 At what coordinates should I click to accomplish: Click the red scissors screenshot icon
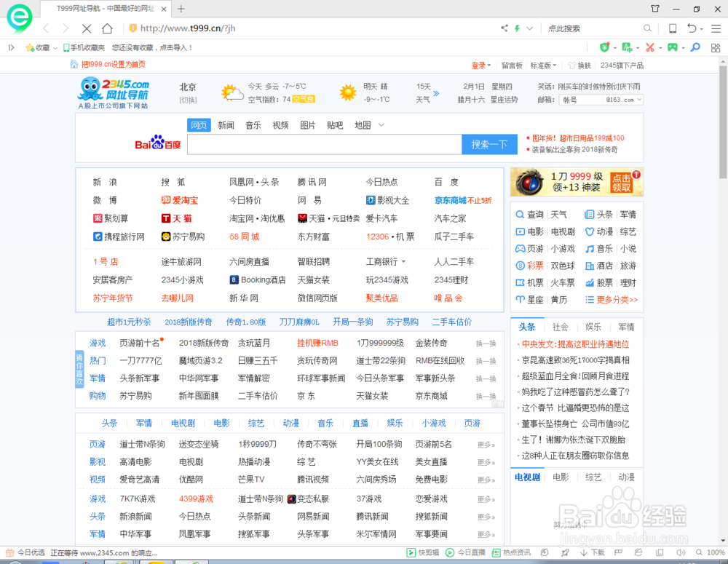(650, 47)
